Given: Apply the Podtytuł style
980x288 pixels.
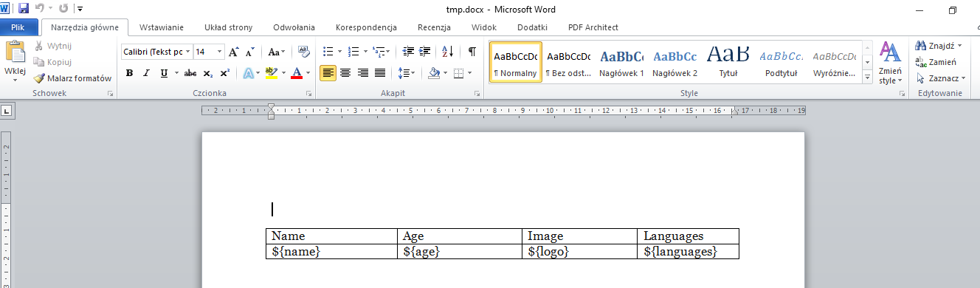Looking at the screenshot, I should click(x=781, y=62).
